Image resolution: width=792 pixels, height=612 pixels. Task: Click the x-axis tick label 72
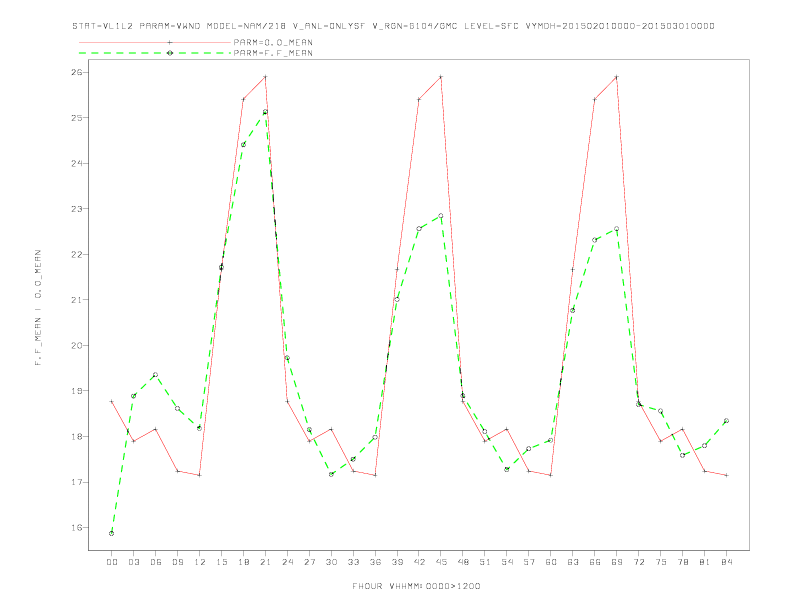(x=638, y=562)
